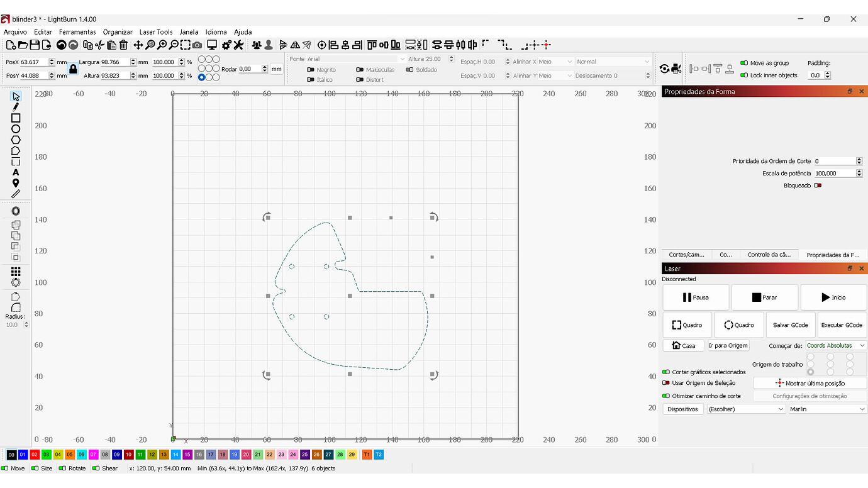
Task: Select the Ellipse drawing tool
Action: [16, 129]
